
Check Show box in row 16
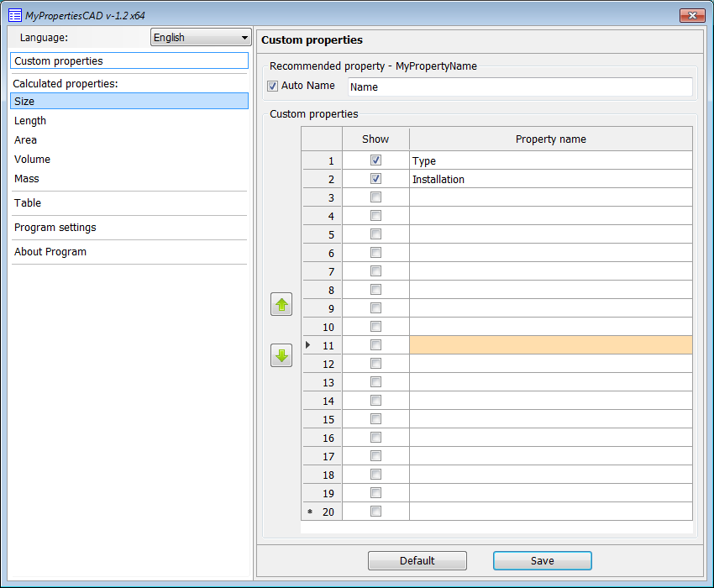pos(375,438)
